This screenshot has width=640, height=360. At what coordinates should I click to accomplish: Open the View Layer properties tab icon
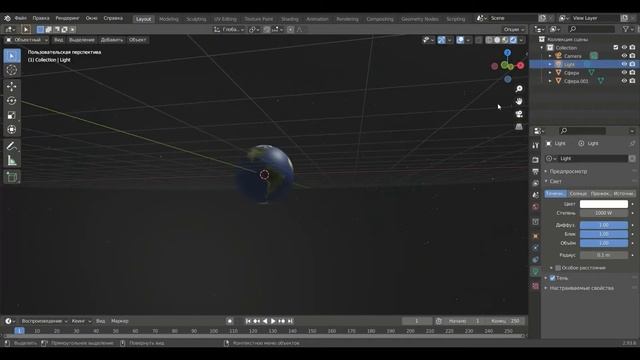click(x=536, y=183)
